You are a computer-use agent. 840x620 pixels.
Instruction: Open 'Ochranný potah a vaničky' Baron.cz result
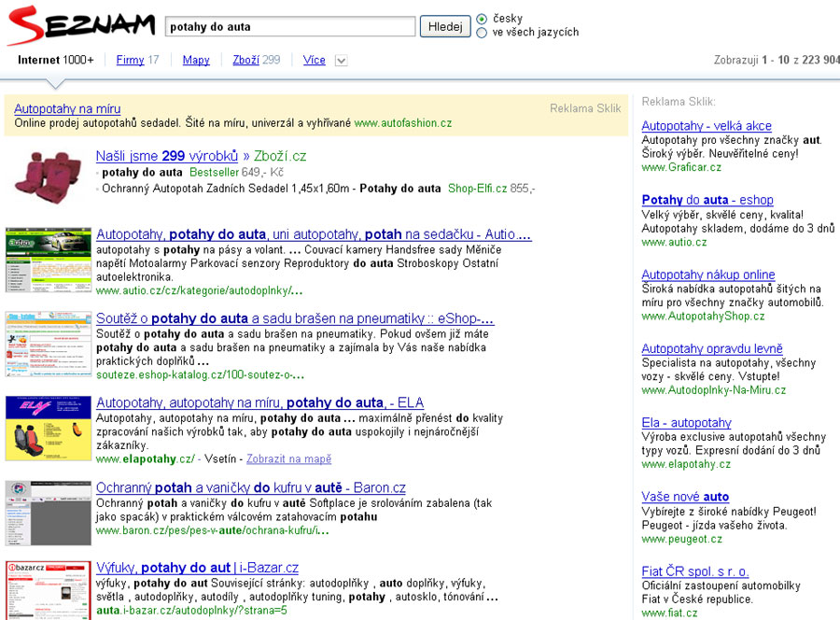[x=251, y=487]
